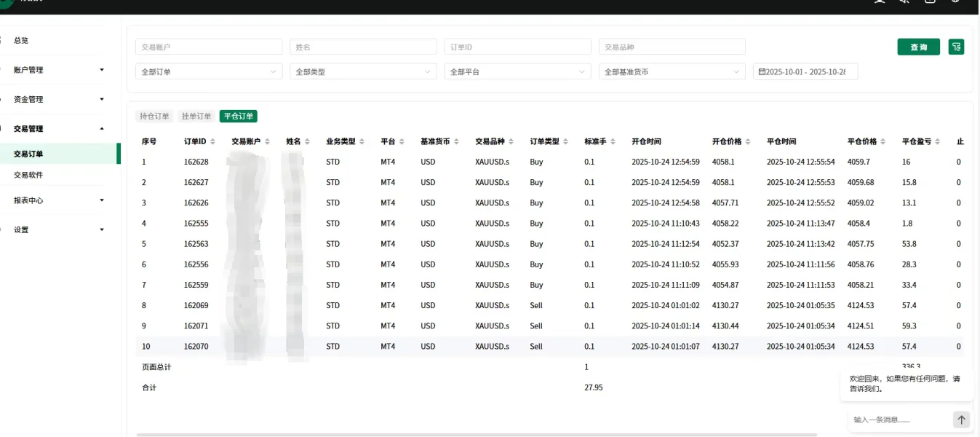The height and width of the screenshot is (437, 980).
Task: Switch to the 持仓订单 tab
Action: pos(154,117)
